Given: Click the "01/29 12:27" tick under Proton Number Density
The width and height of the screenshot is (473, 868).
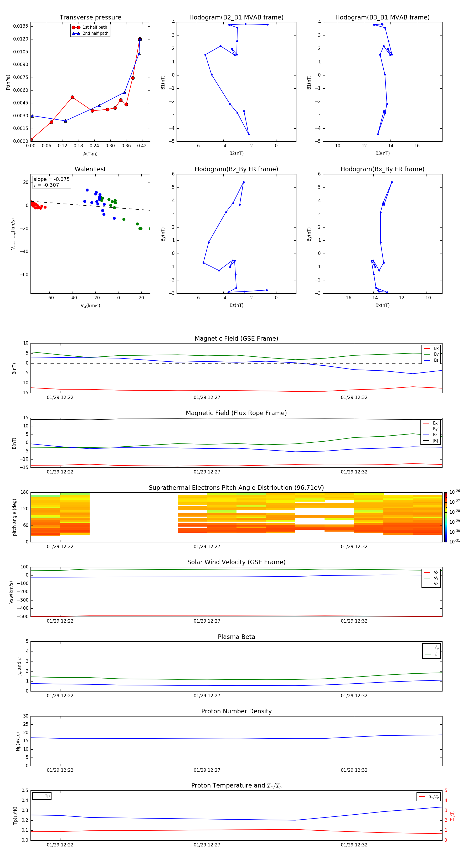Looking at the screenshot, I should pos(207,770).
